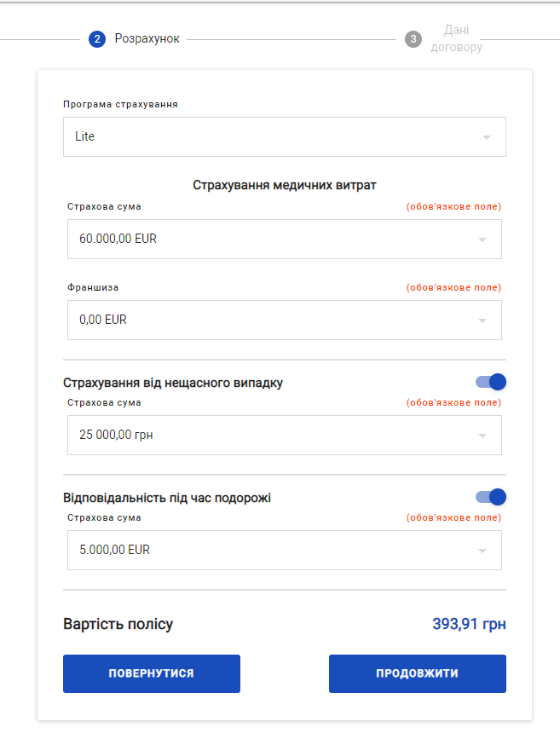
Task: Click the arrow icon beside 60.000,00 EUR
Action: tap(482, 240)
